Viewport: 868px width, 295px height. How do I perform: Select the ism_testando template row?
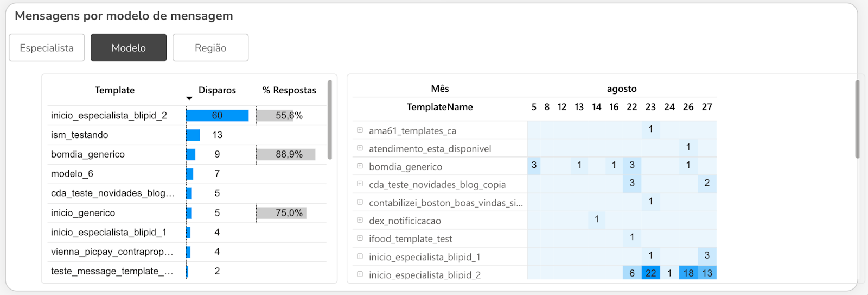click(80, 135)
